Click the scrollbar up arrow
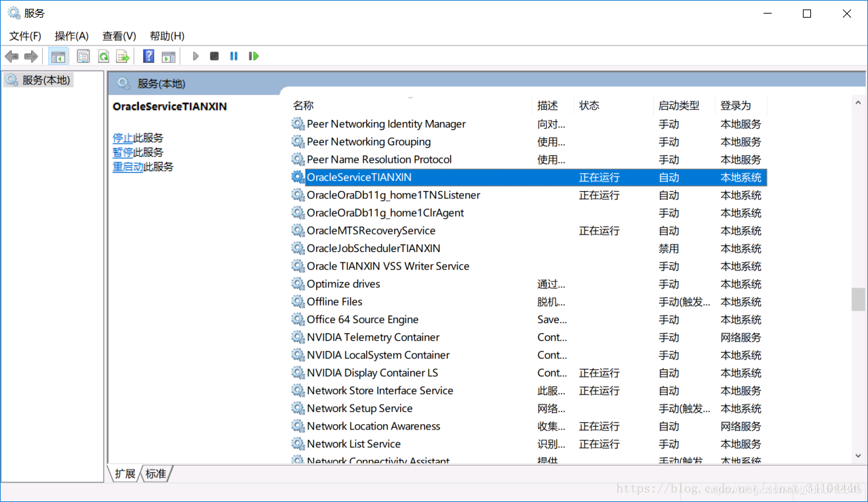The height and width of the screenshot is (502, 868). tap(859, 102)
